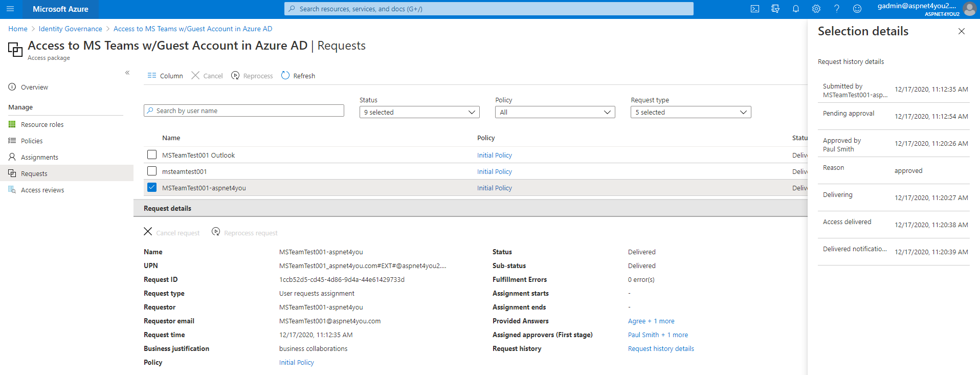Screen dimensions: 980x375
Task: Open the Request type filter dropdown
Action: (x=691, y=112)
